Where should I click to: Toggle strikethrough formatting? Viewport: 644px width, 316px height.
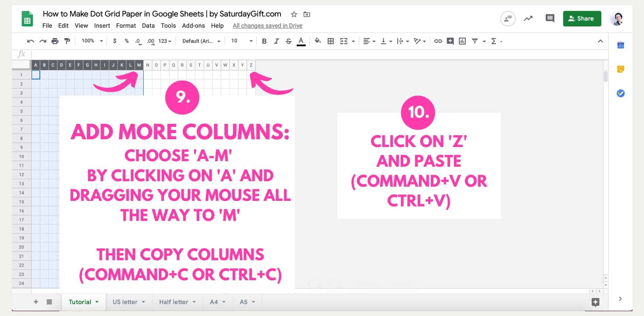[289, 41]
